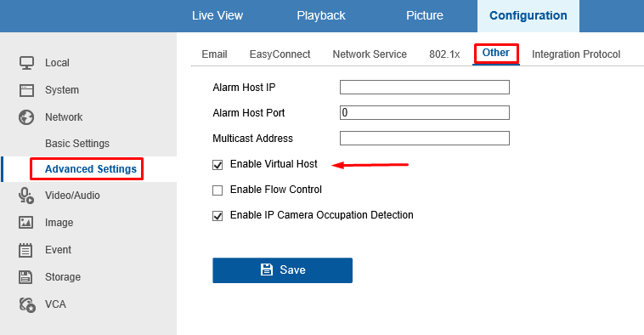Screen dimensions: 644x335
Task: Uncheck Enable IP Camera Occupation Detection
Action: click(217, 216)
